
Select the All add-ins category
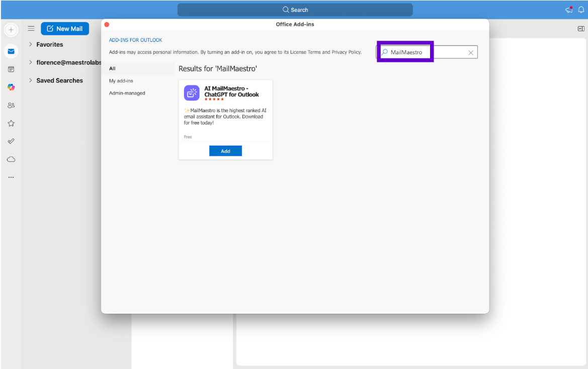(138, 68)
